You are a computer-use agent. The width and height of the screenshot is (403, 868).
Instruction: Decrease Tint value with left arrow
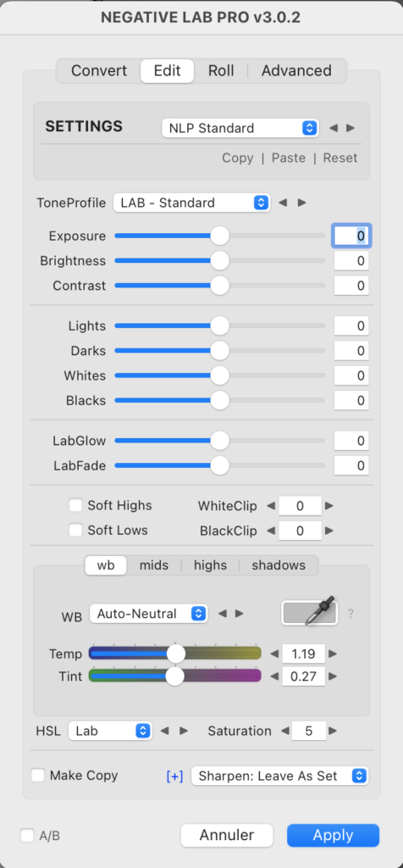274,676
